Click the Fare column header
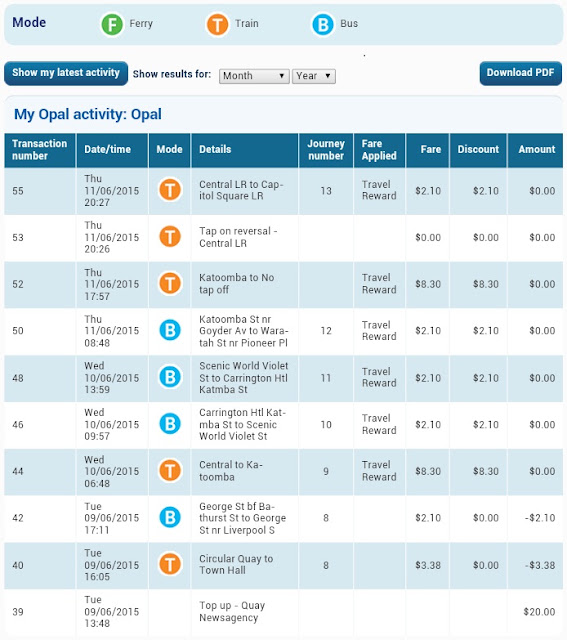Screen dimensions: 567x640 (x=427, y=150)
